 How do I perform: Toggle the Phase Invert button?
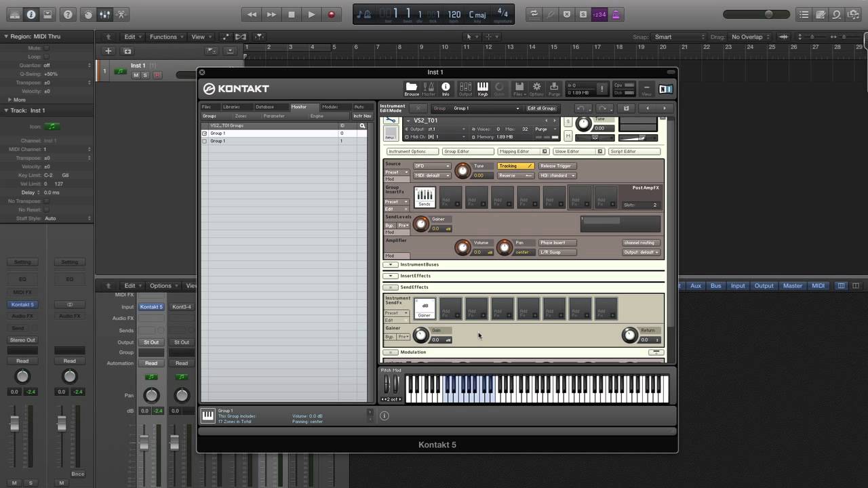557,243
